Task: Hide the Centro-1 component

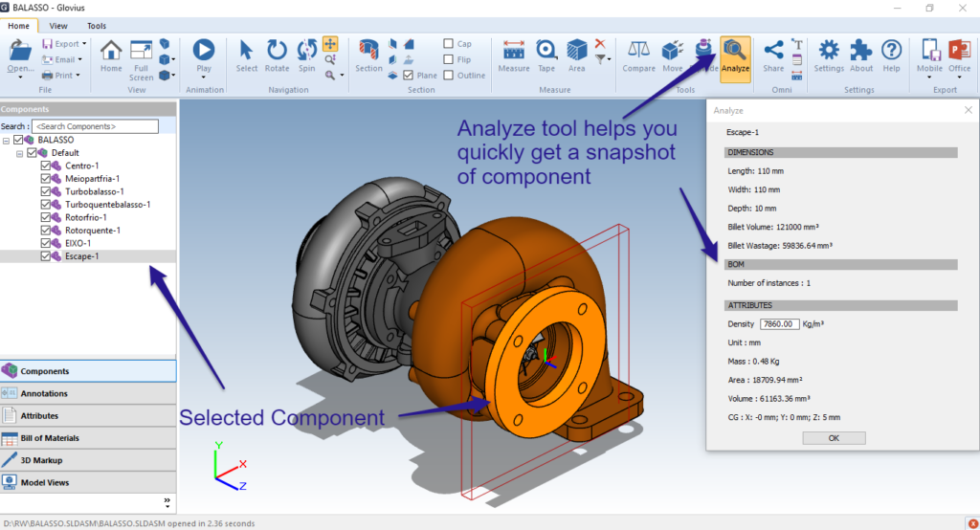Action: click(x=45, y=166)
